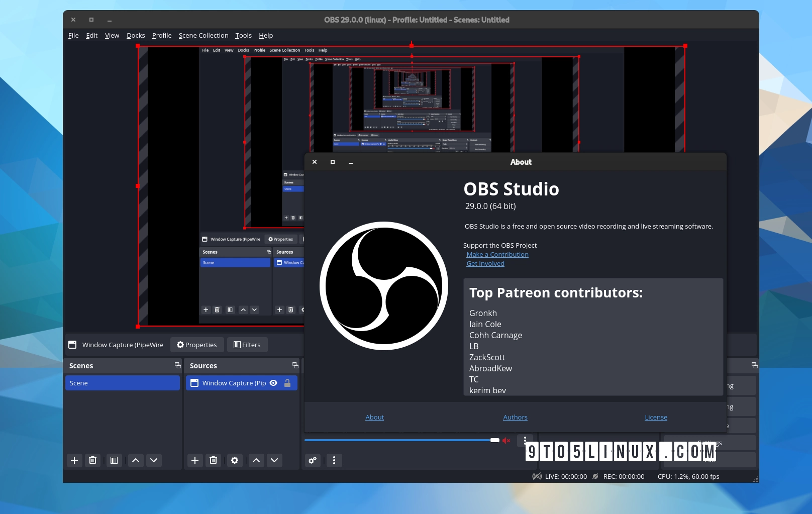Move the source up with the arrow icon
The width and height of the screenshot is (812, 514).
256,460
